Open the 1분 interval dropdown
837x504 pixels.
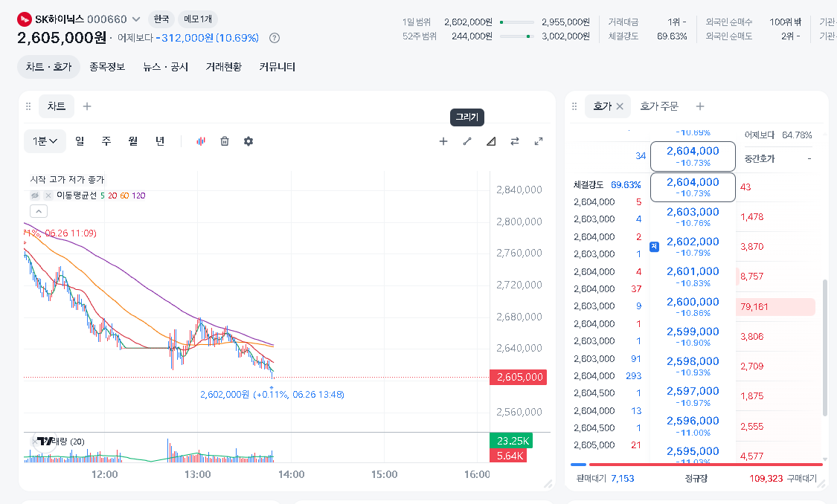point(45,141)
